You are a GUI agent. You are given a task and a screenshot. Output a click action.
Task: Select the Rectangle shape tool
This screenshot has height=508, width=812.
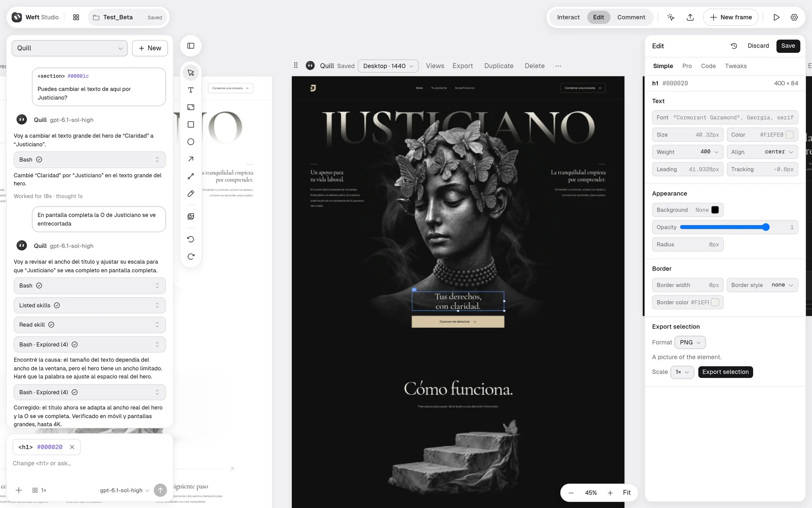(191, 124)
